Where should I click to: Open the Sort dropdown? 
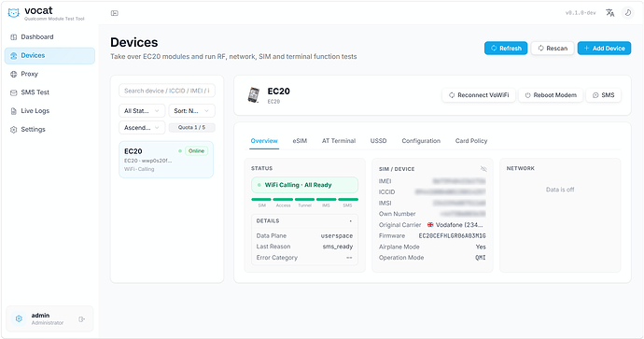tap(192, 111)
